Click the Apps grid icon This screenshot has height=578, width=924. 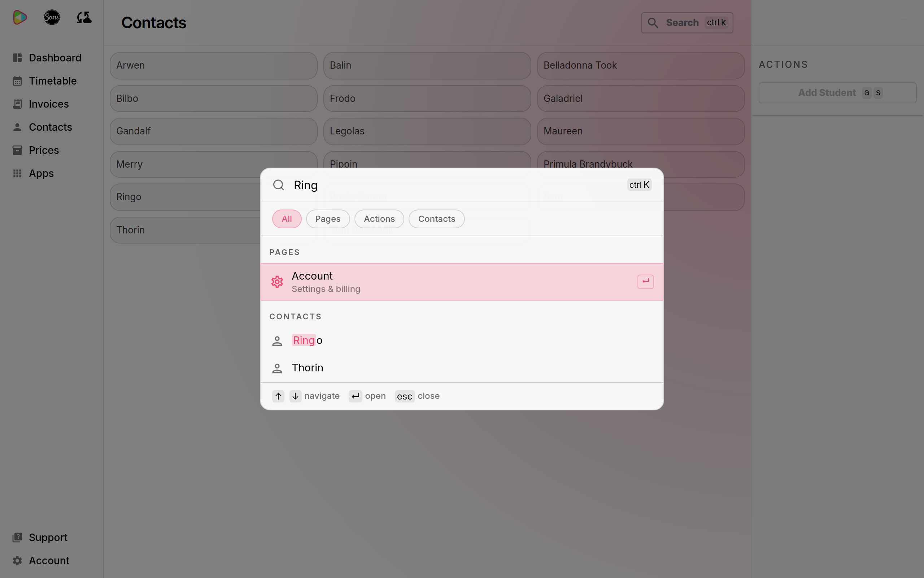tap(17, 173)
